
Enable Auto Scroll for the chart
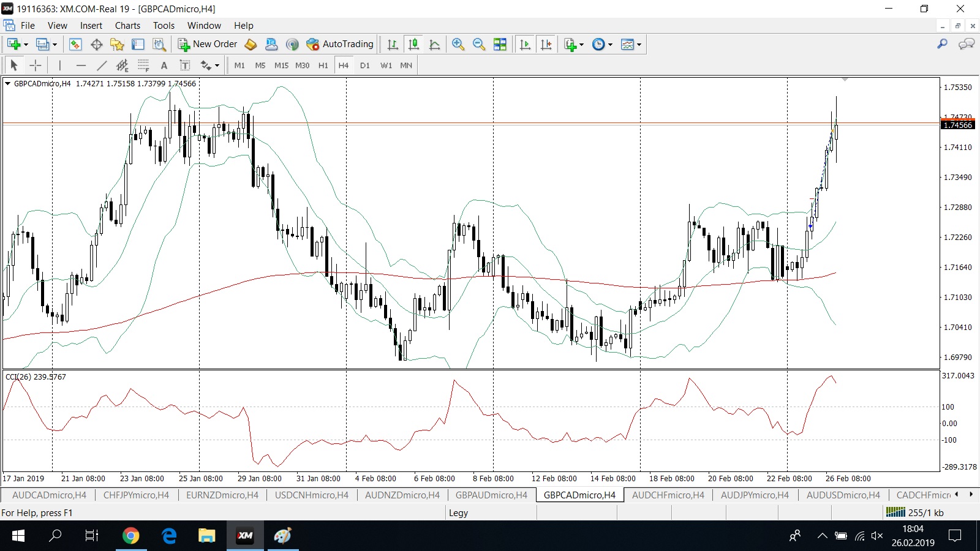525,44
